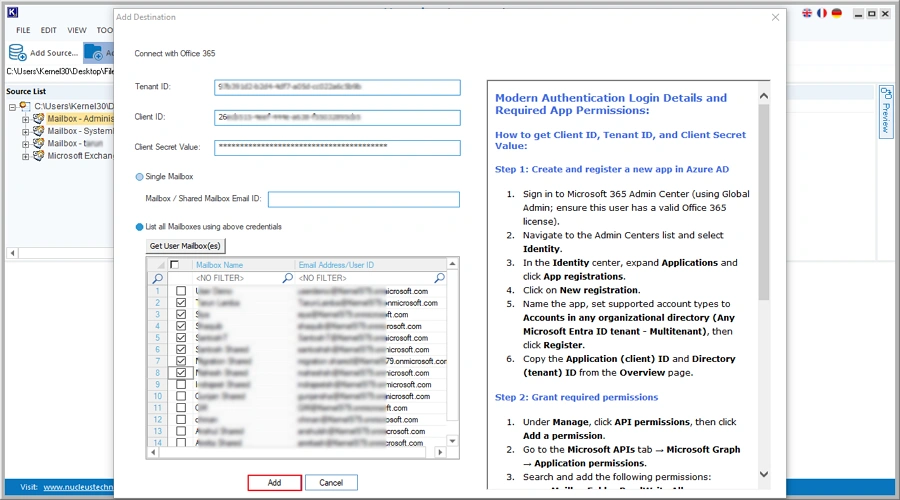Click the Client Secret Value field
900x500 pixels.
pyautogui.click(x=337, y=148)
